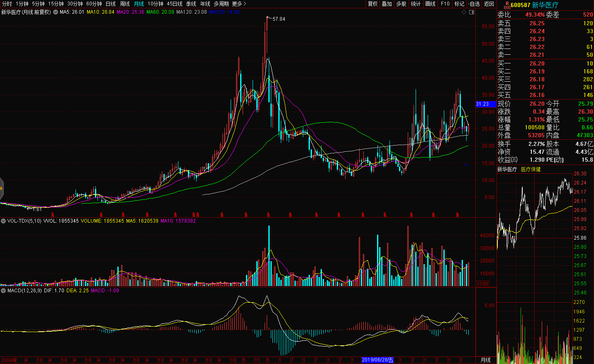The height and width of the screenshot is (364, 594).
Task: Select the 2019/06/28 date marker
Action: click(x=377, y=360)
